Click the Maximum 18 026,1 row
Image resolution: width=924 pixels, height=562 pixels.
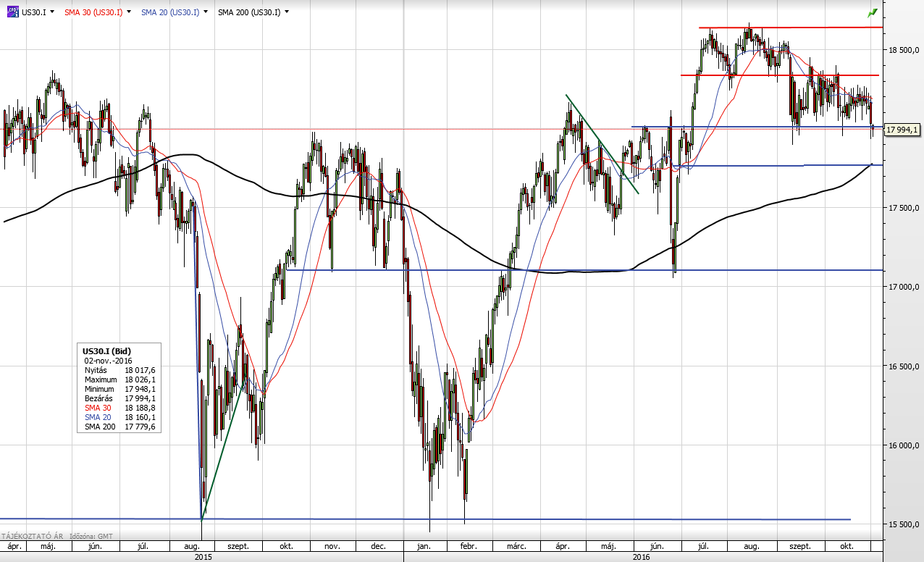119,379
